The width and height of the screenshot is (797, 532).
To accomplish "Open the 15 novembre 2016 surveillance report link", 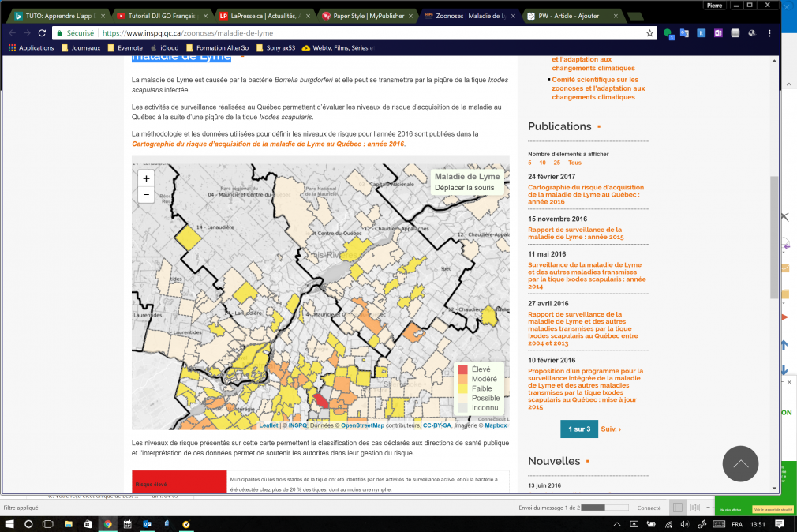I will click(576, 234).
